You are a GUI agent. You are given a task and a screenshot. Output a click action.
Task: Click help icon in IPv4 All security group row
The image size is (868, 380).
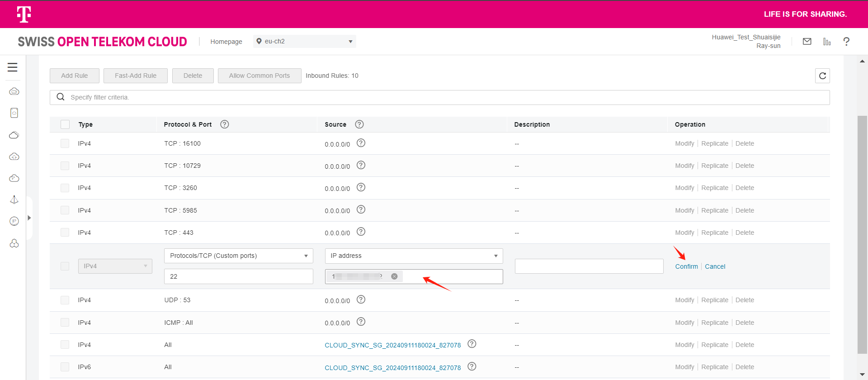coord(472,344)
